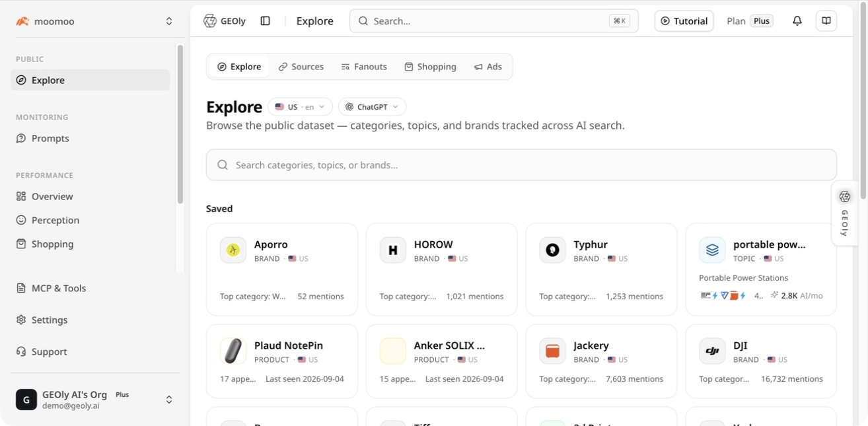Click the Plan Plus badge
The image size is (868, 426).
pos(762,21)
